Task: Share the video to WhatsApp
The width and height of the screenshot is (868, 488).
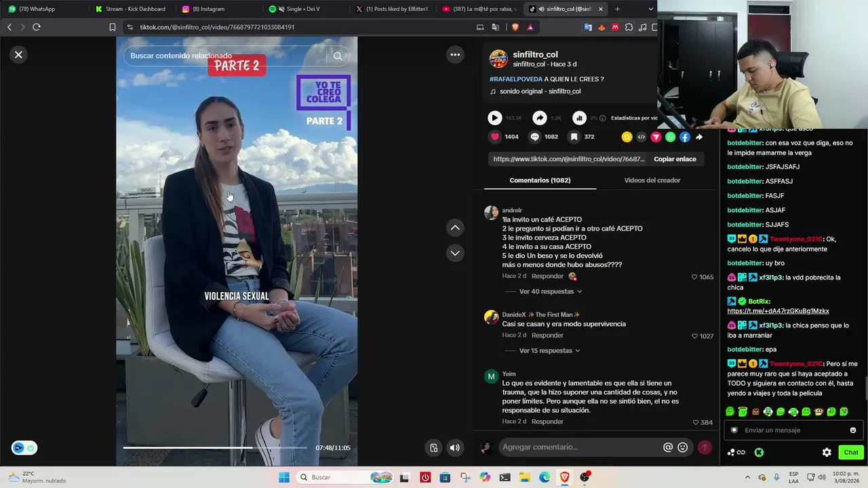Action: 670,137
